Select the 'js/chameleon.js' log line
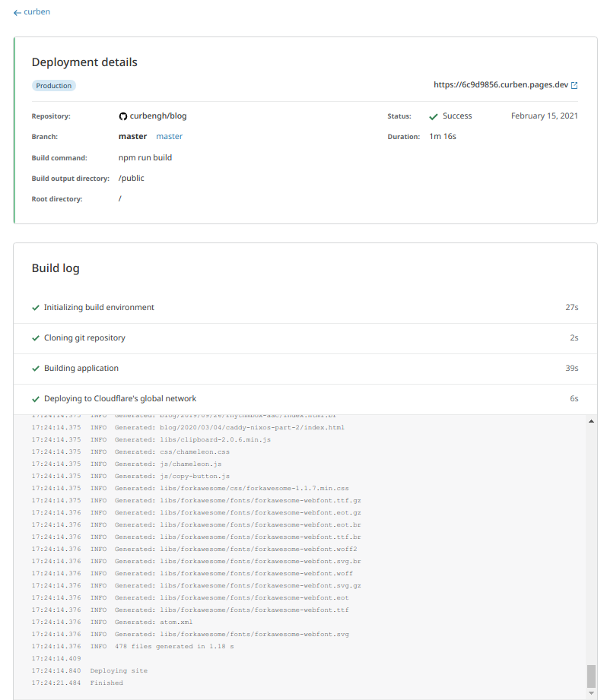Image resolution: width=607 pixels, height=700 pixels. 126,464
